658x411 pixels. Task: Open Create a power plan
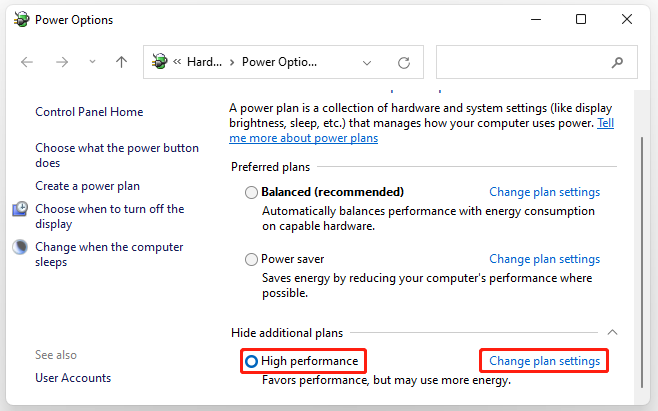(87, 186)
